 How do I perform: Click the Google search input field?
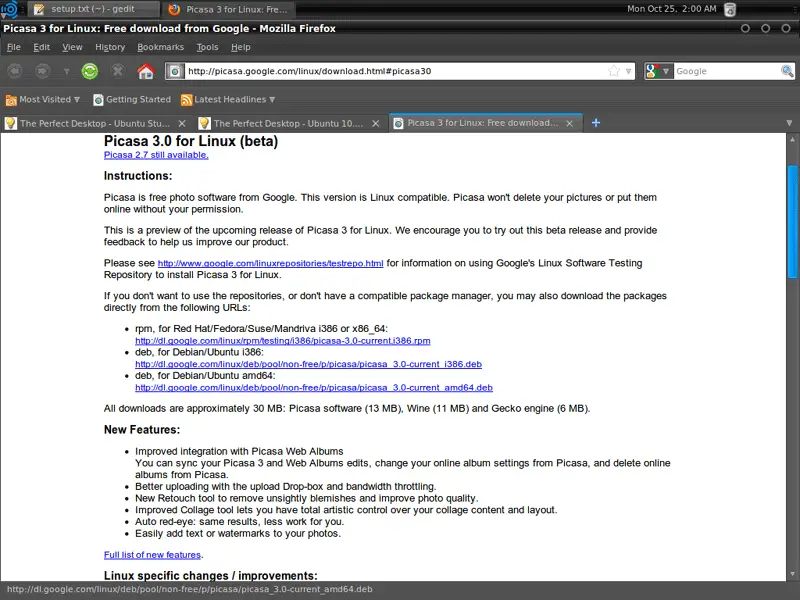click(727, 71)
